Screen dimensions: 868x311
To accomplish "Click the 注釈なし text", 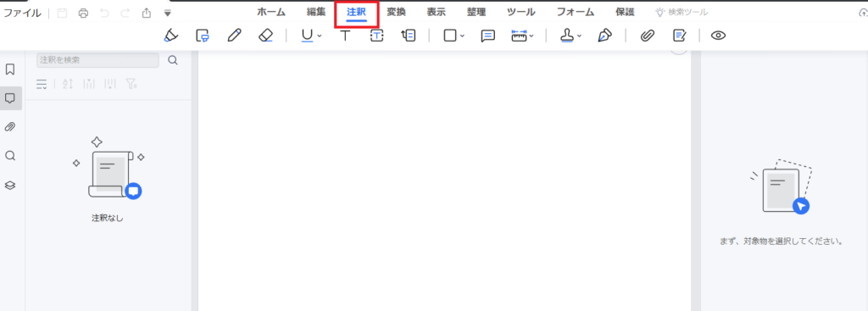I will coord(108,218).
